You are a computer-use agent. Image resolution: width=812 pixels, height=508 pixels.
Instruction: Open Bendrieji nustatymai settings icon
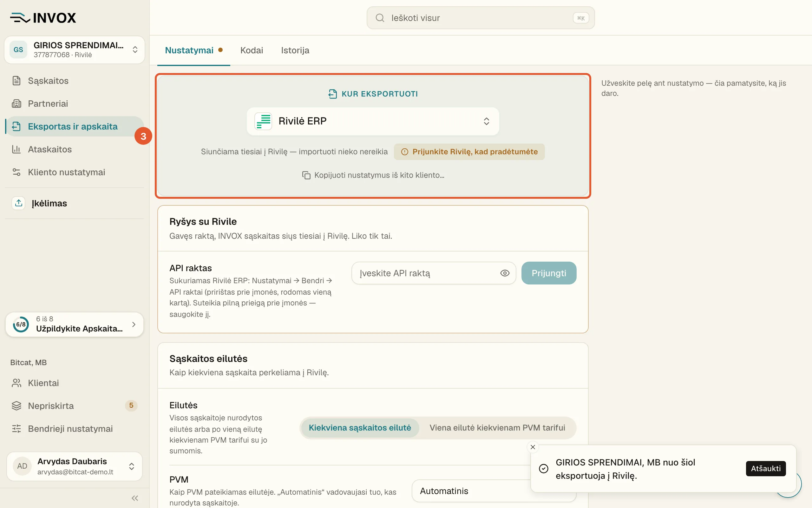pyautogui.click(x=16, y=429)
